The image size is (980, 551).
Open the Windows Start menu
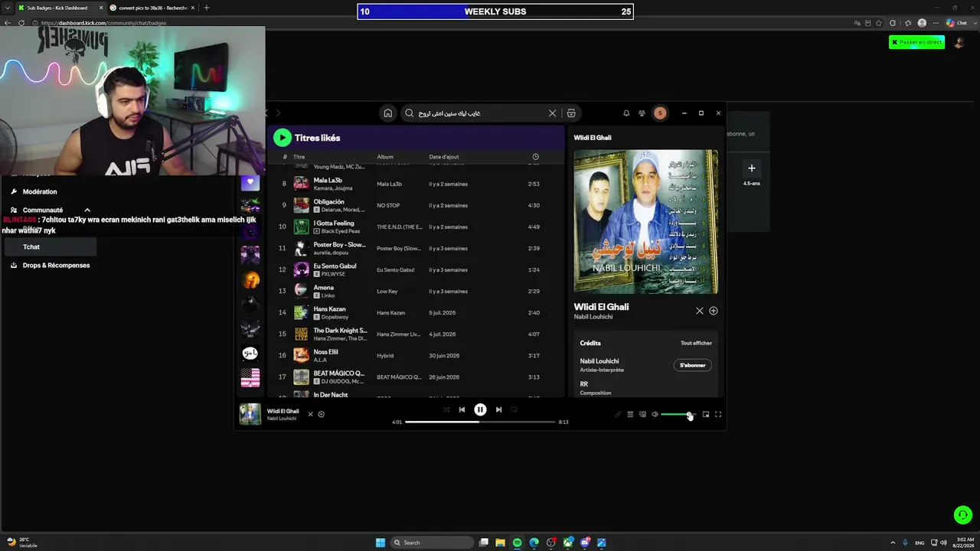(381, 543)
